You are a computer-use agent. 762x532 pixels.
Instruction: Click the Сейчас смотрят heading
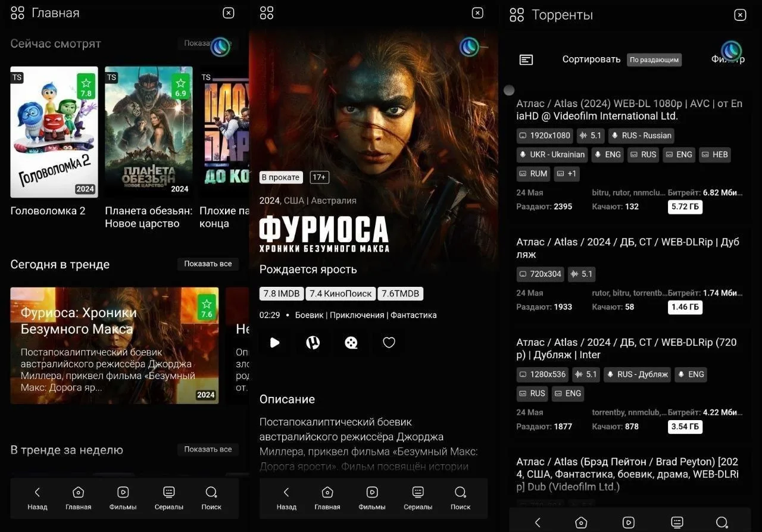click(55, 43)
